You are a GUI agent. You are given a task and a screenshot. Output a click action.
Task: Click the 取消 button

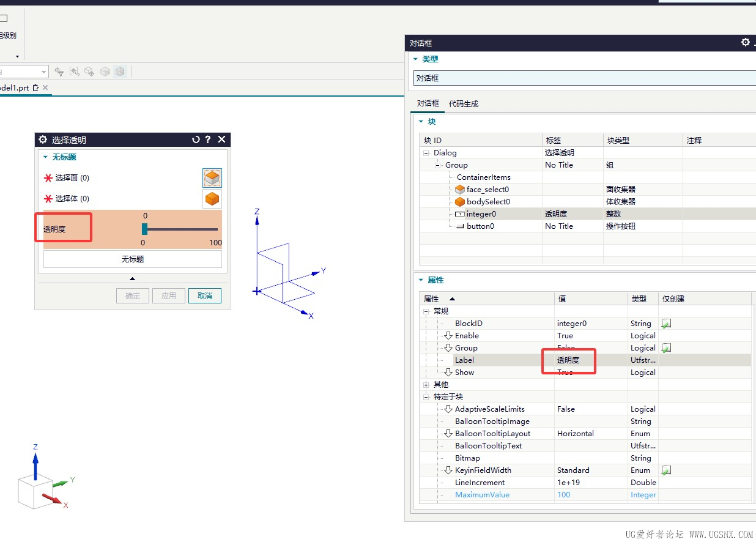[x=205, y=296]
